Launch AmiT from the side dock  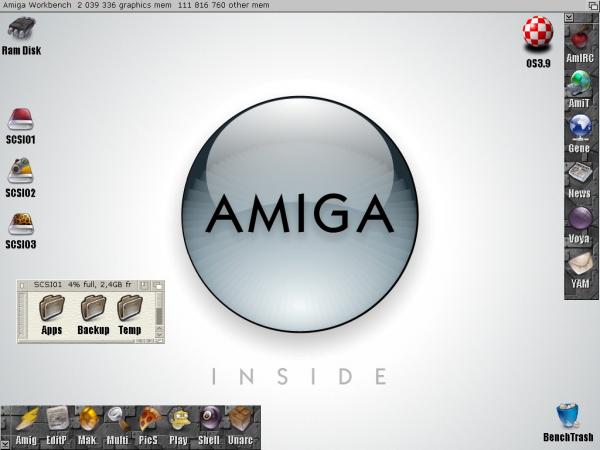[x=580, y=89]
